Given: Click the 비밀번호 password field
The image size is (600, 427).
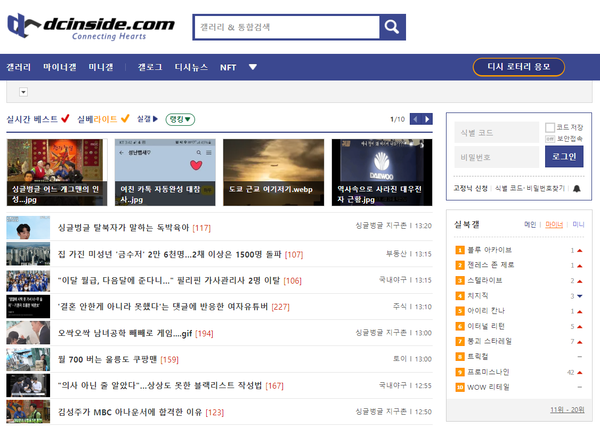Looking at the screenshot, I should pos(496,157).
